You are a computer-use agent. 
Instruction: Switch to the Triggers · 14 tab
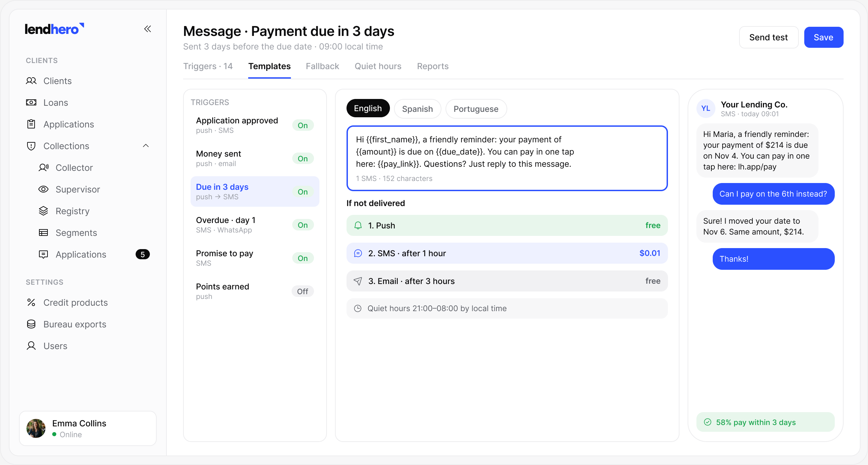[208, 66]
